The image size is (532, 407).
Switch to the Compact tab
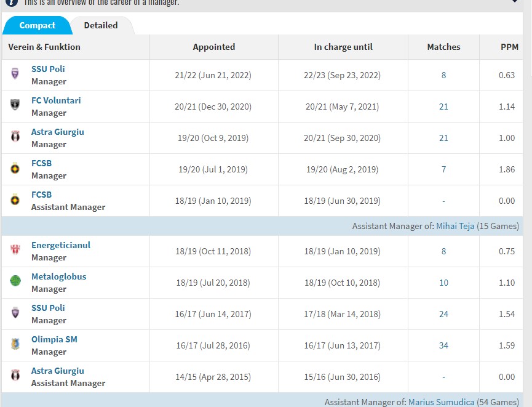pyautogui.click(x=37, y=25)
